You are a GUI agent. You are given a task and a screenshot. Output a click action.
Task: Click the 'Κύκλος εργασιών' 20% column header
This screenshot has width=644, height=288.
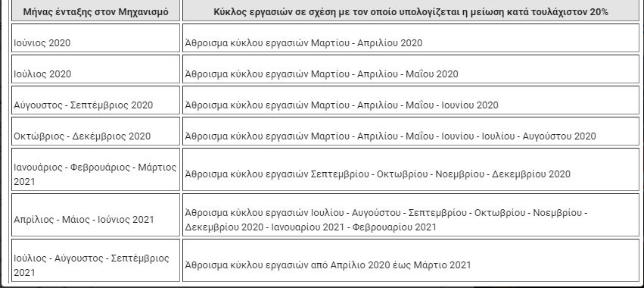coord(411,11)
